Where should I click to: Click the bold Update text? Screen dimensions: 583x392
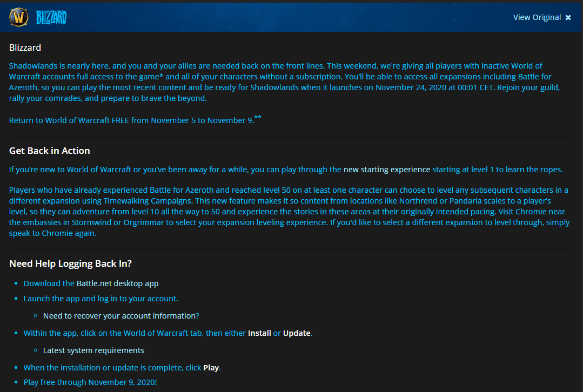pyautogui.click(x=297, y=333)
